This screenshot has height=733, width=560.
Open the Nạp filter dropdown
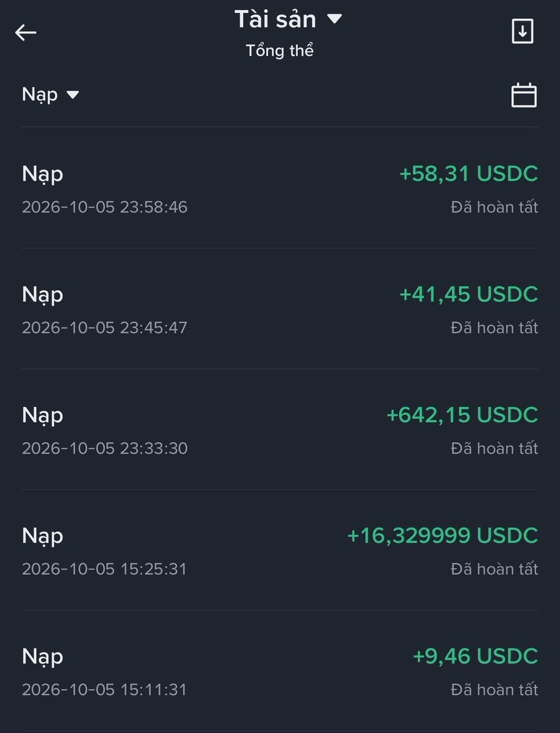point(51,95)
